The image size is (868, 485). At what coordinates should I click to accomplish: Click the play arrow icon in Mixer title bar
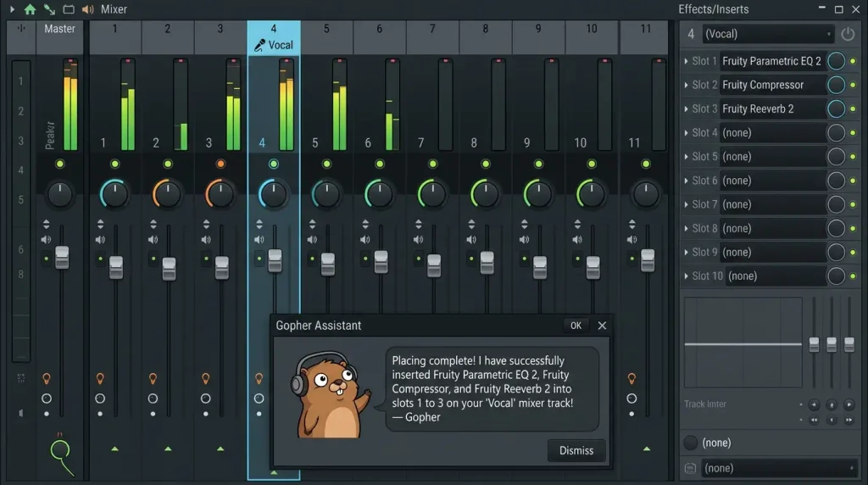tap(12, 9)
